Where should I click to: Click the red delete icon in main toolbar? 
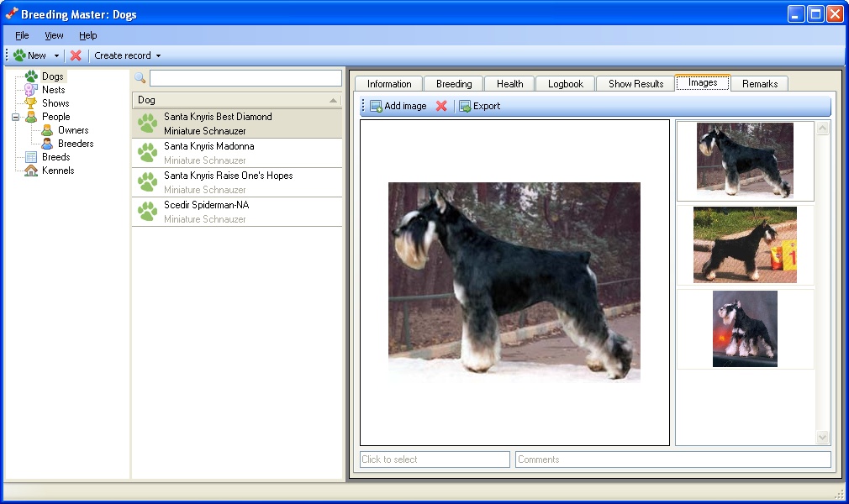point(76,55)
